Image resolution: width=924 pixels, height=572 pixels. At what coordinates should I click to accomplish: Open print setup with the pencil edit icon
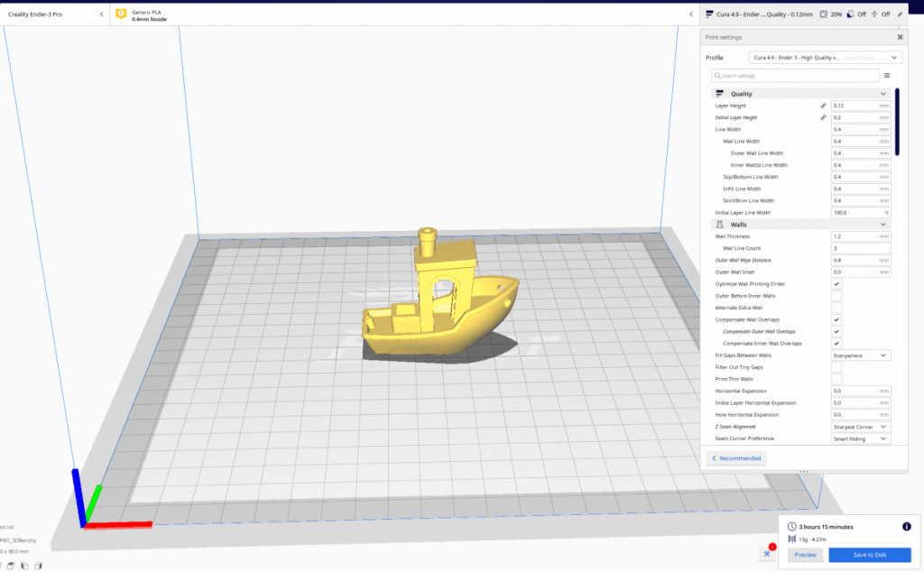coord(901,14)
